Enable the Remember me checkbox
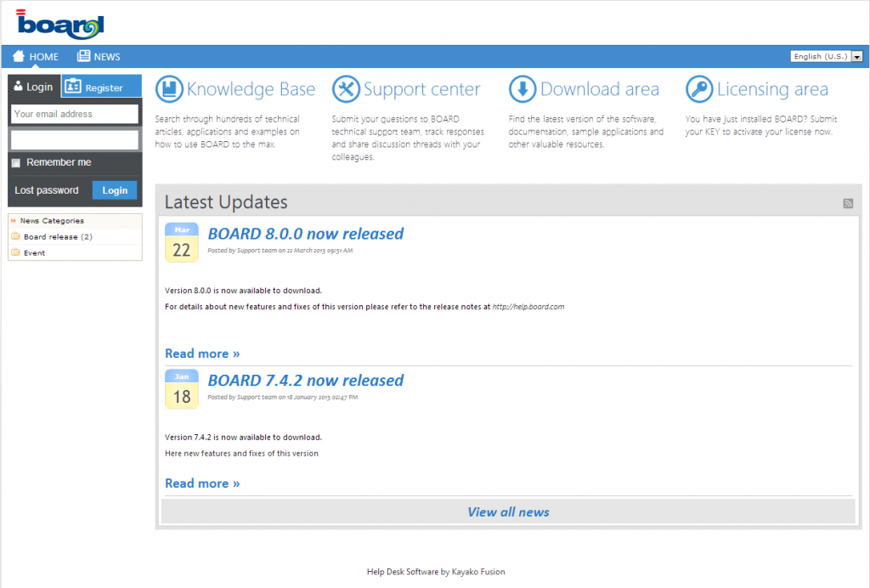Image resolution: width=870 pixels, height=588 pixels. [x=16, y=162]
